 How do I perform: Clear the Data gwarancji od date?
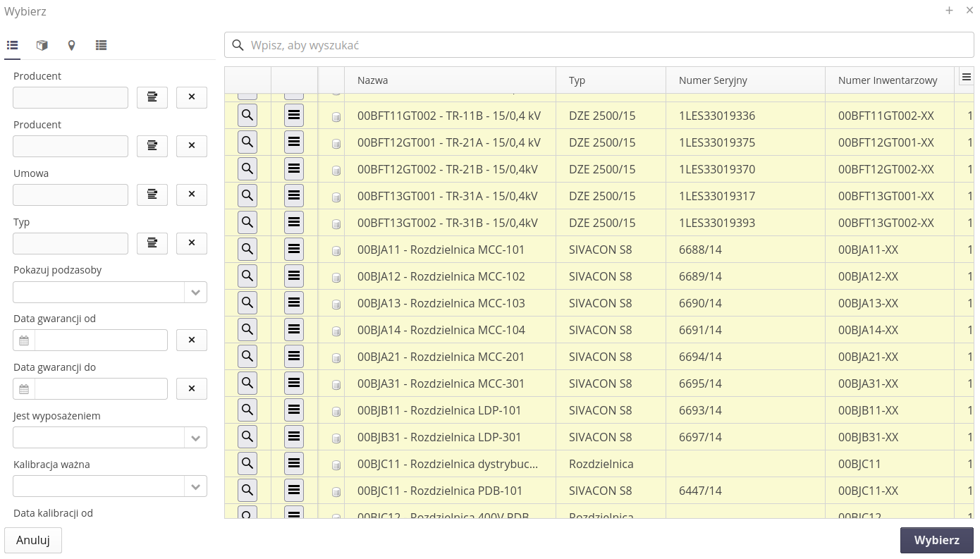191,340
